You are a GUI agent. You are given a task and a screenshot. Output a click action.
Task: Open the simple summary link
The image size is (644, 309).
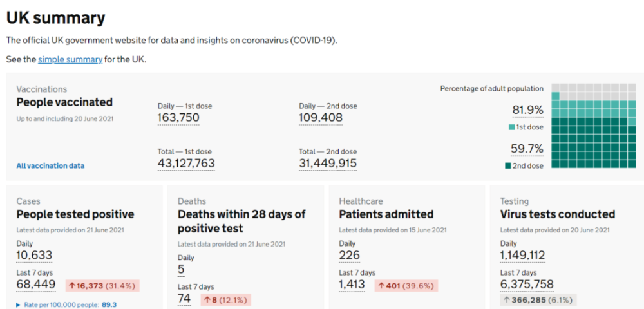(70, 59)
